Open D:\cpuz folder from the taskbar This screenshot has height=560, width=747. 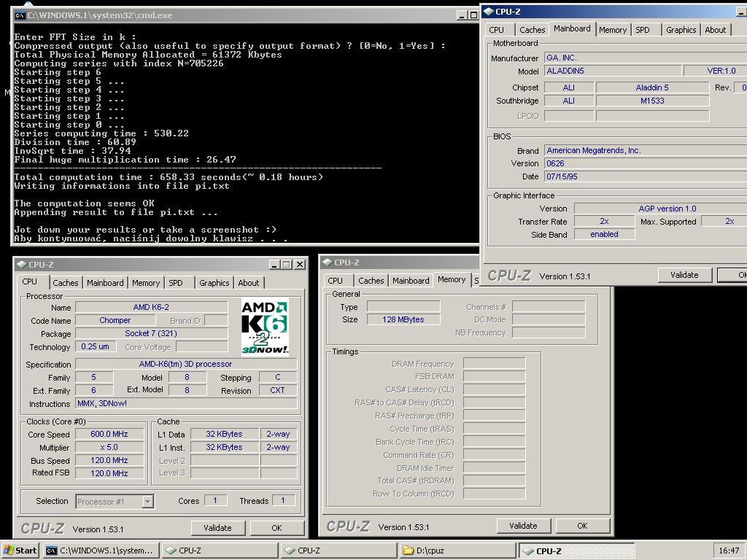click(x=457, y=551)
